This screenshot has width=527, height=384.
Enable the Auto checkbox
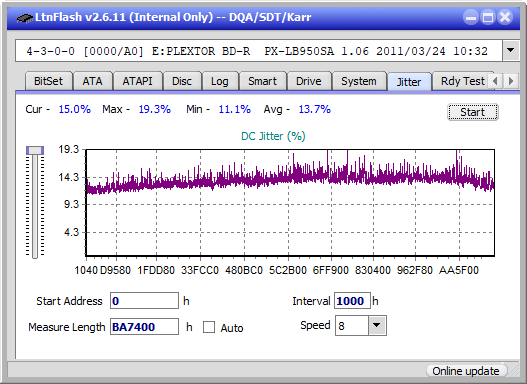(x=209, y=327)
